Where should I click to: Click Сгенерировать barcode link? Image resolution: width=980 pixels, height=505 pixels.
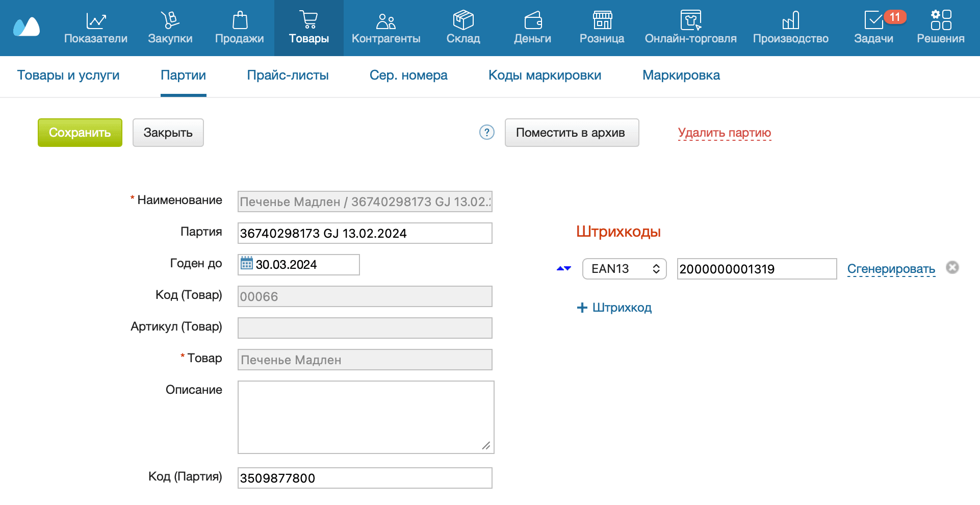[x=891, y=269]
